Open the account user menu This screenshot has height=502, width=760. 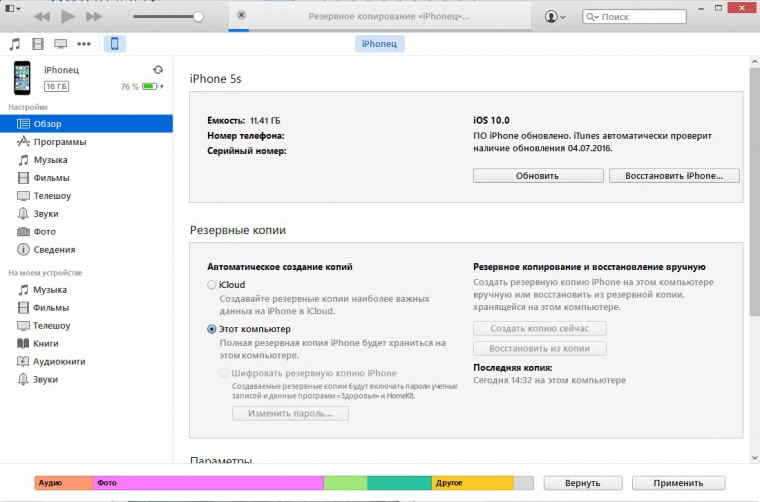(554, 16)
